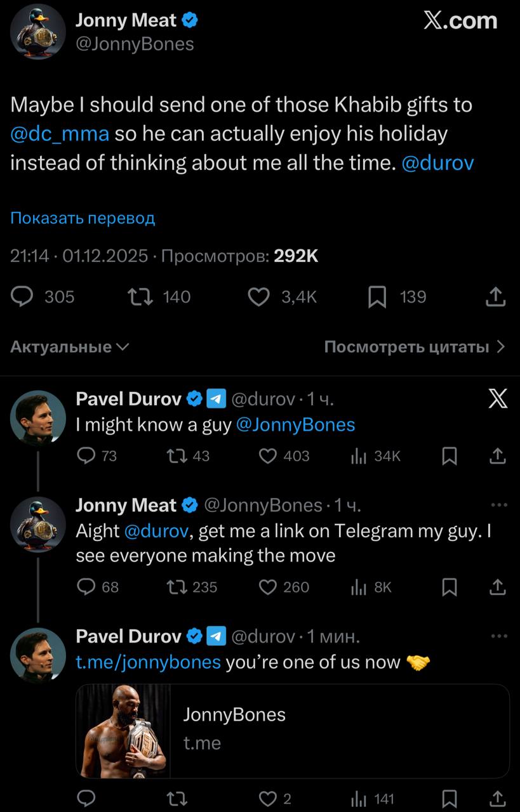This screenshot has width=520, height=812.
Task: Open the Актуальные sort dropdown
Action: point(70,347)
